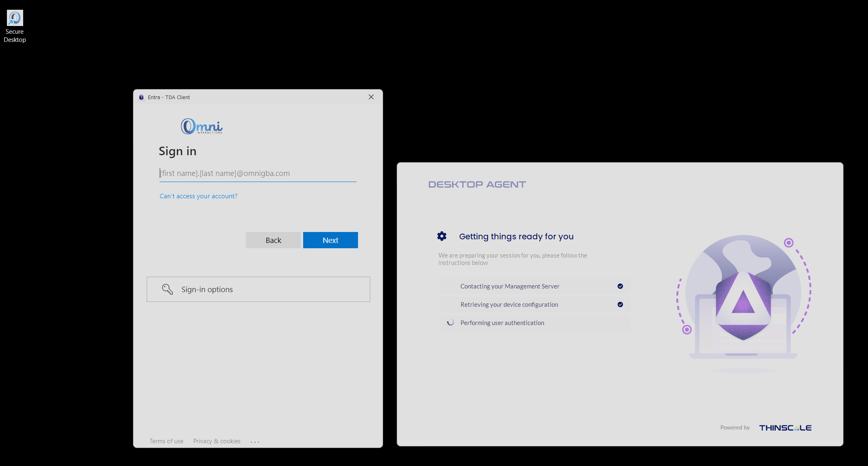Viewport: 868px width, 466px height.
Task: Click the checkmark for Retrieving your device configuration
Action: (620, 305)
